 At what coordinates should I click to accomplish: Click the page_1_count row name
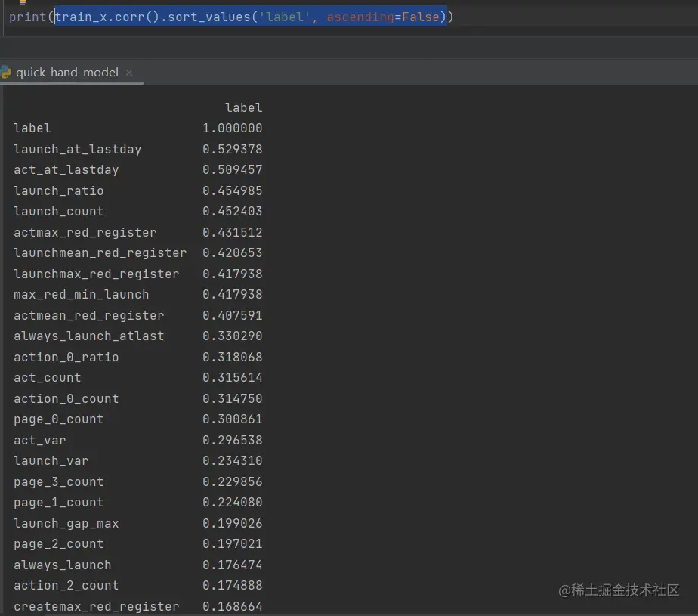coord(59,503)
